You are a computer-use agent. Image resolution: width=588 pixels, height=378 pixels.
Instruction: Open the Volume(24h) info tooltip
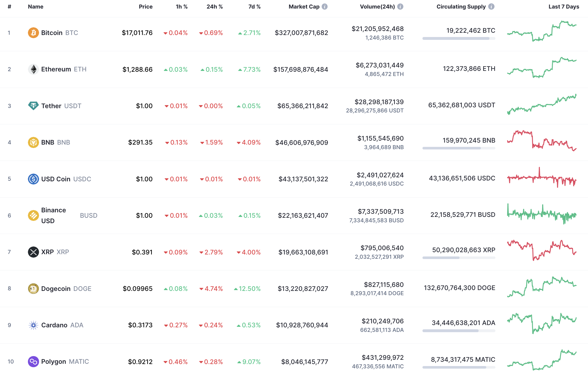point(401,7)
